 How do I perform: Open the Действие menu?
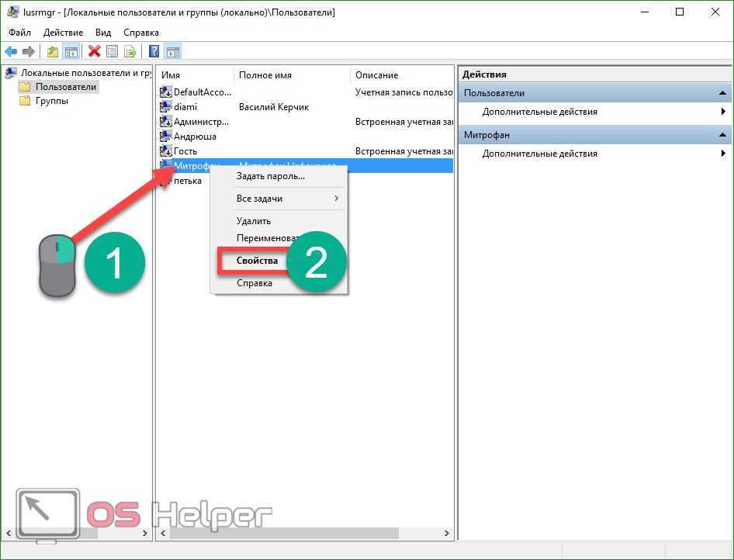[x=63, y=33]
